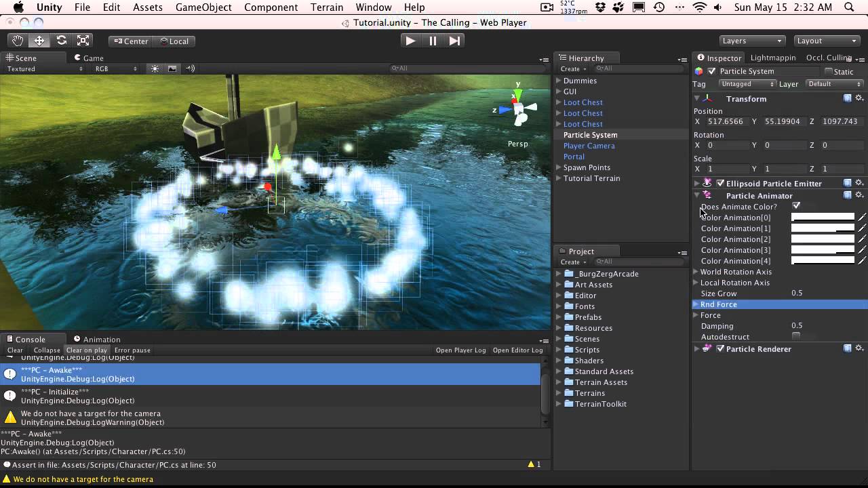The image size is (868, 488).
Task: Open Console panel options menu icon
Action: click(544, 340)
